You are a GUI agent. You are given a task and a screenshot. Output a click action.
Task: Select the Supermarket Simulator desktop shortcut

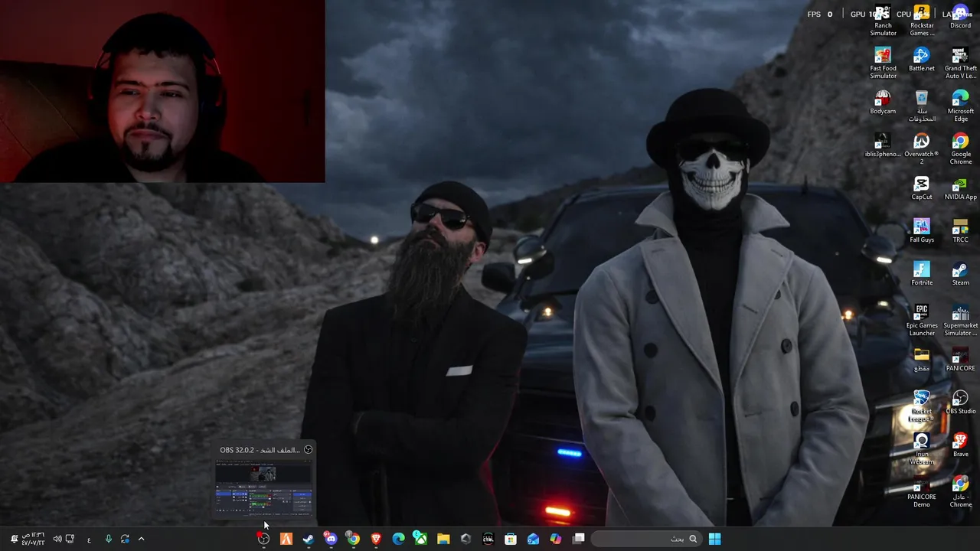(x=960, y=321)
